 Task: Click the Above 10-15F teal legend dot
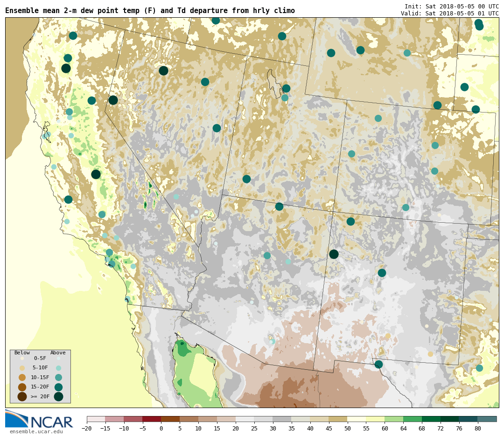point(58,378)
